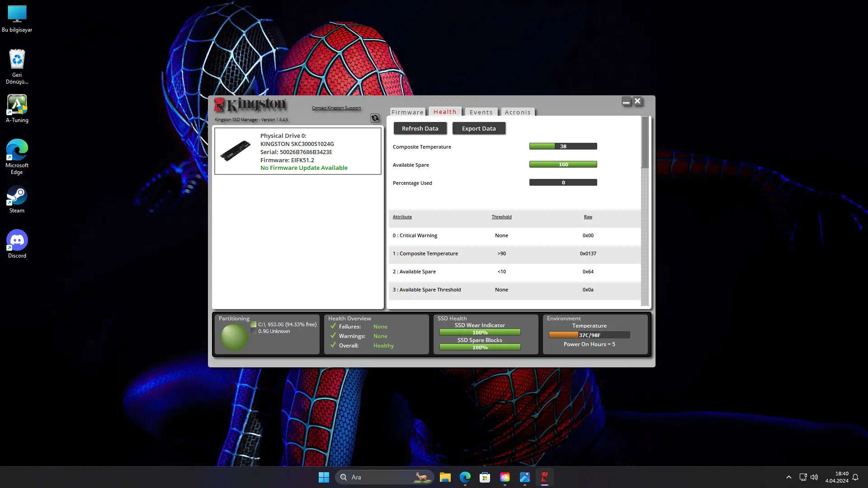Switch to the Events tab
The image size is (868, 488).
[x=481, y=112]
